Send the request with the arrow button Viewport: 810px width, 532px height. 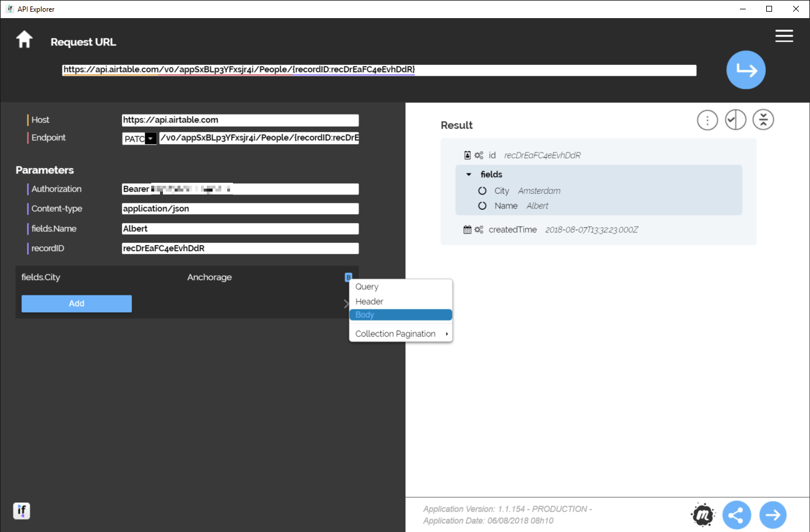pyautogui.click(x=746, y=70)
